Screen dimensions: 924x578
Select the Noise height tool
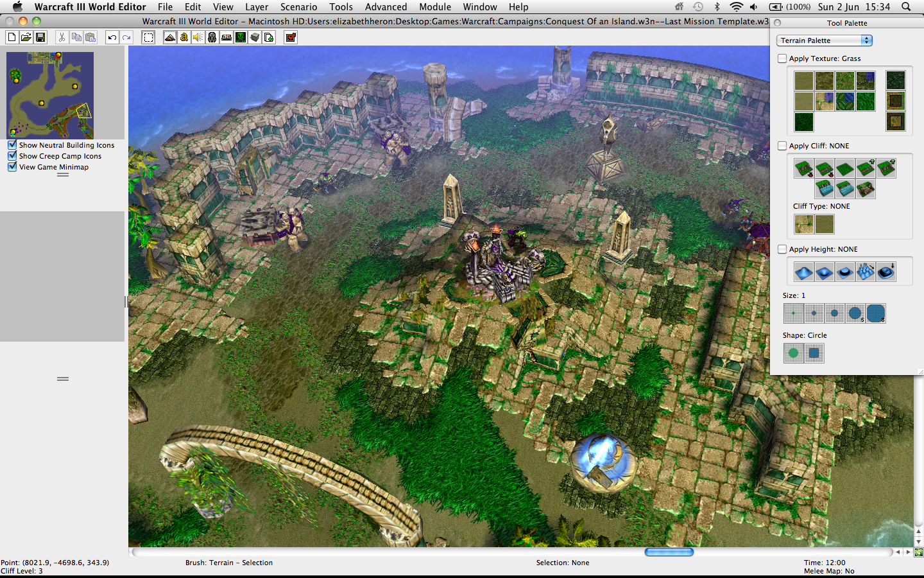(x=866, y=272)
